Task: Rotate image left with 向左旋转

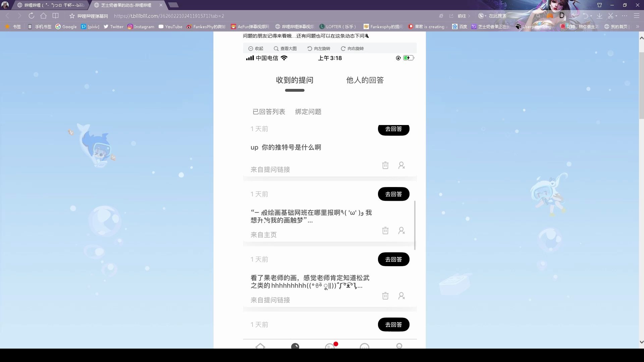Action: coord(319,48)
